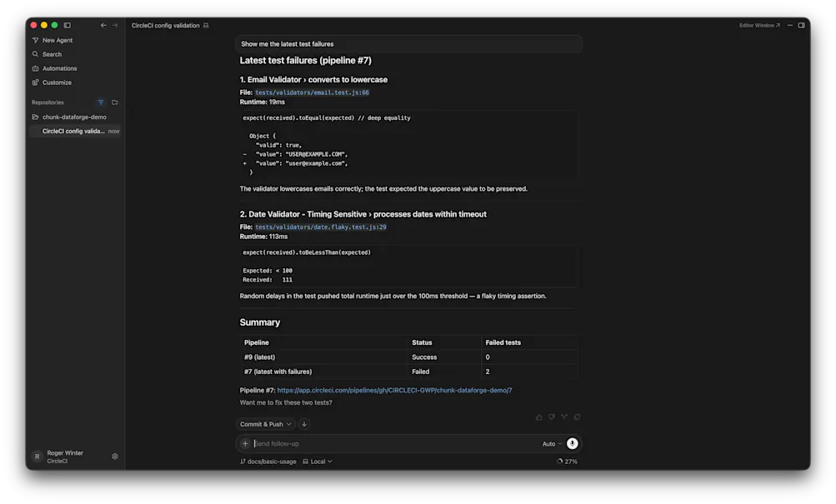Toggle the right side panel icon
This screenshot has width=836, height=504.
[x=801, y=25]
